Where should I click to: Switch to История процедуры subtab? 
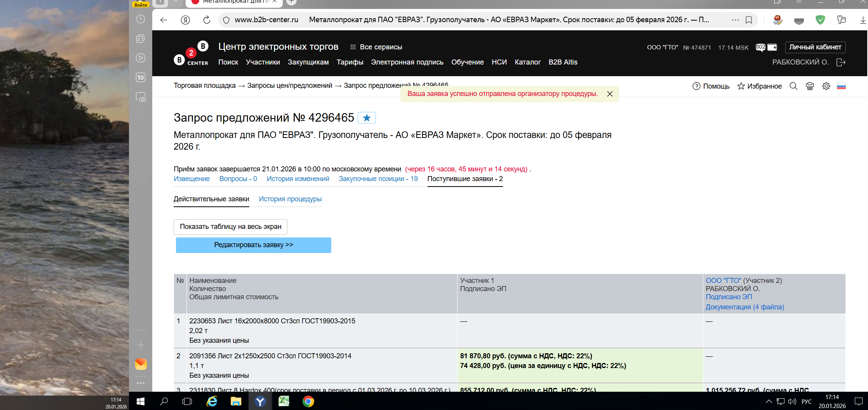click(x=290, y=199)
